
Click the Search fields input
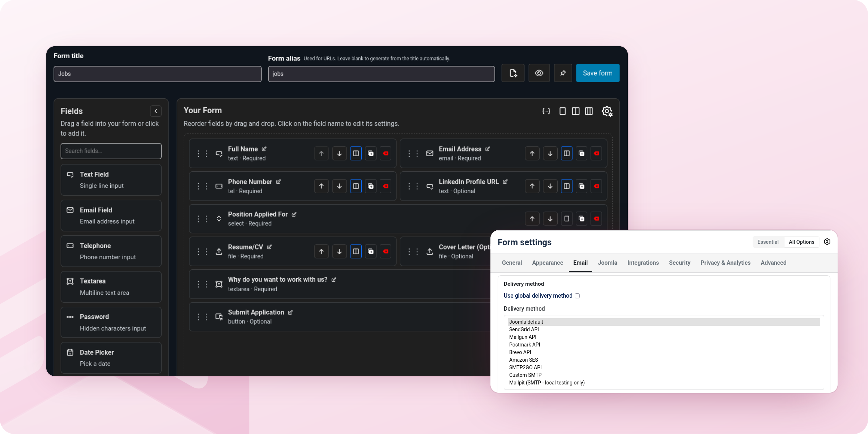pyautogui.click(x=111, y=151)
